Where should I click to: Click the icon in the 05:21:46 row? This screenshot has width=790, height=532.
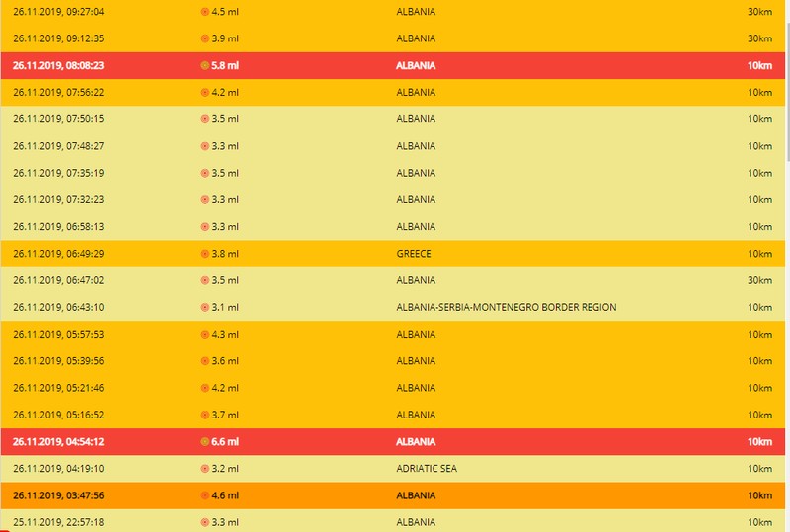[x=205, y=388]
